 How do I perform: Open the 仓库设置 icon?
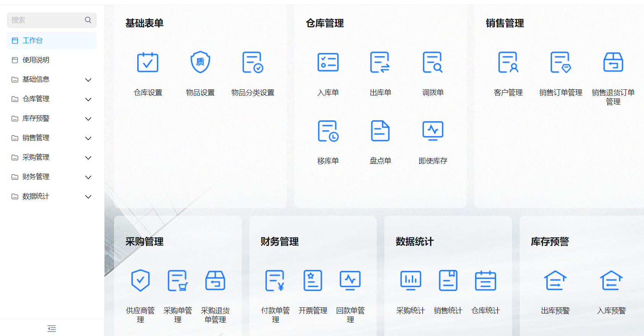pos(148,62)
